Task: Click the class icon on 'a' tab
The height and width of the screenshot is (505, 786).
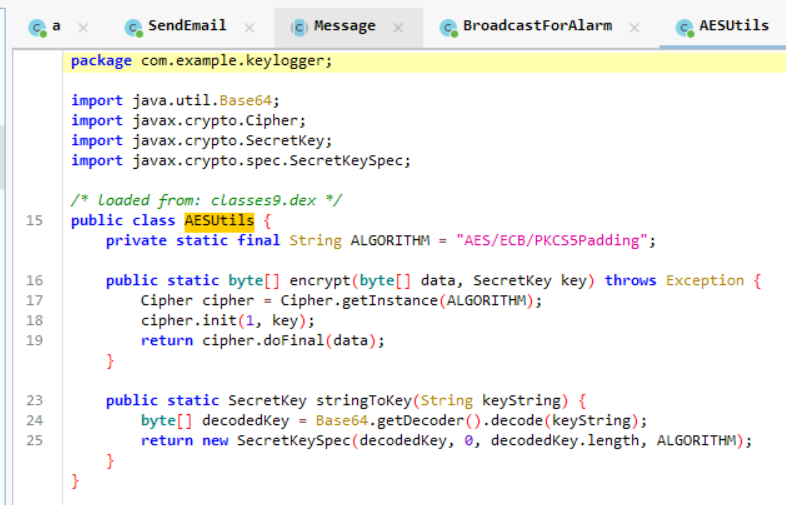Action: click(37, 28)
